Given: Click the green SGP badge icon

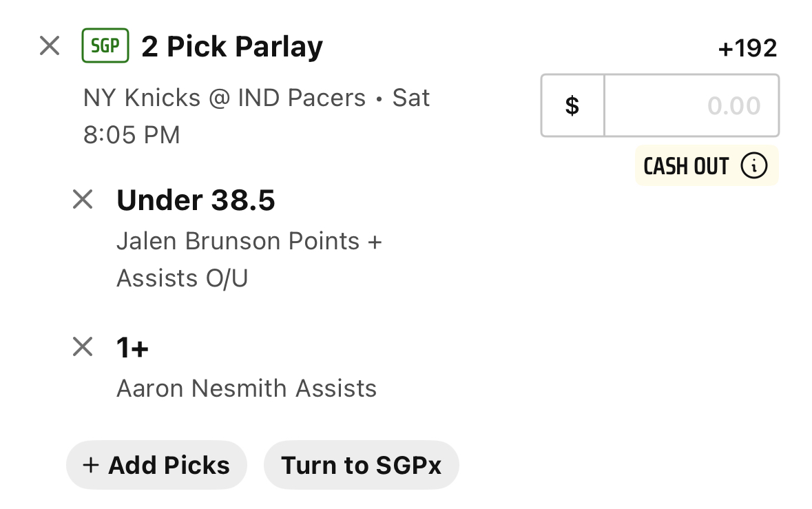Looking at the screenshot, I should pyautogui.click(x=105, y=45).
